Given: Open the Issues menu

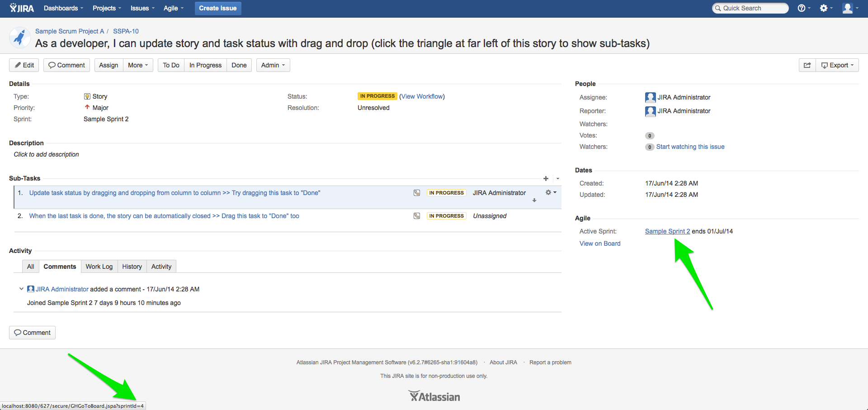Looking at the screenshot, I should pos(142,8).
